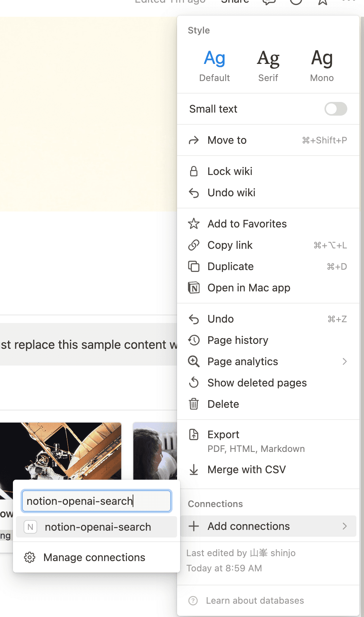Expand the Add connections submenu
Image resolution: width=364 pixels, height=617 pixels.
click(x=344, y=526)
